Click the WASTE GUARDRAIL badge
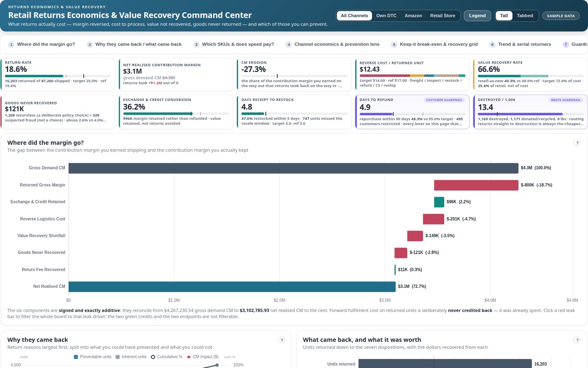Screen dimensions: 588x368 tap(566, 100)
